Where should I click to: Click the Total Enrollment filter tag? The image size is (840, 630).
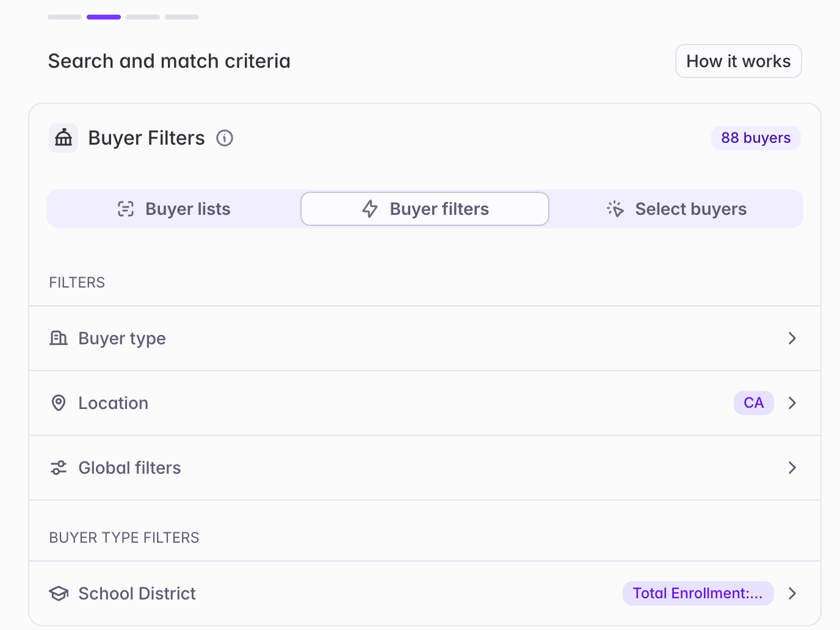(698, 593)
